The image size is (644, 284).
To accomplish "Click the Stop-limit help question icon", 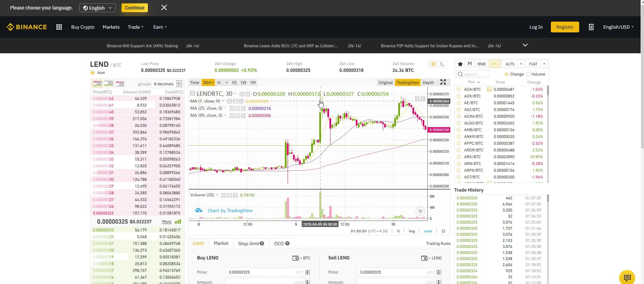I will click(262, 244).
